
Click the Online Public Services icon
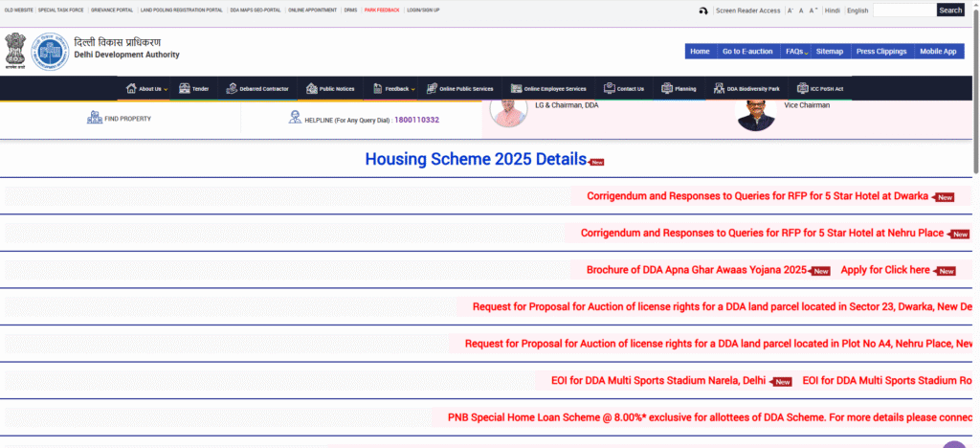point(432,89)
